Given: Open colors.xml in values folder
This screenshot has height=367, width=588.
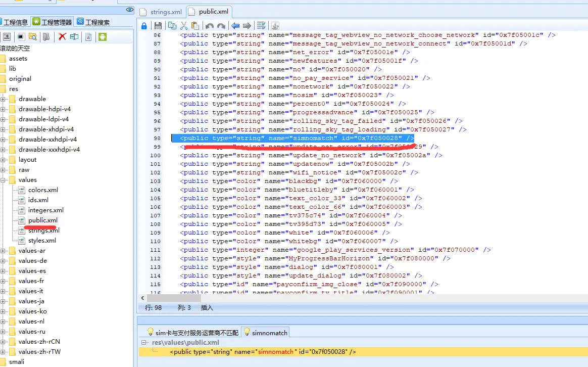Looking at the screenshot, I should click(43, 190).
